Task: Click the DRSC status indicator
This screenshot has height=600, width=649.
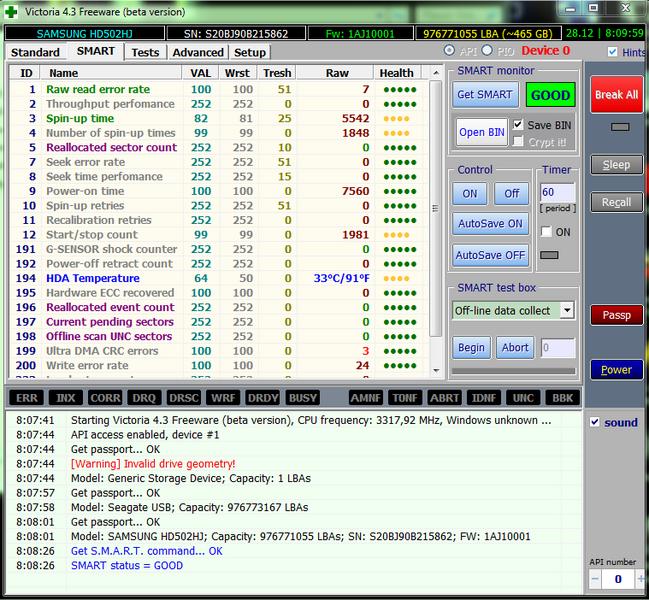Action: 183,398
